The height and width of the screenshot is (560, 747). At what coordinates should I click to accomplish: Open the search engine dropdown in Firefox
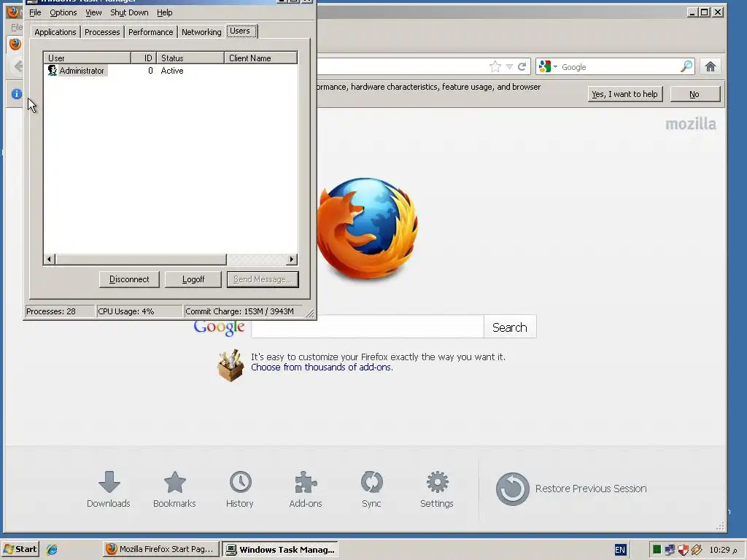tap(555, 66)
